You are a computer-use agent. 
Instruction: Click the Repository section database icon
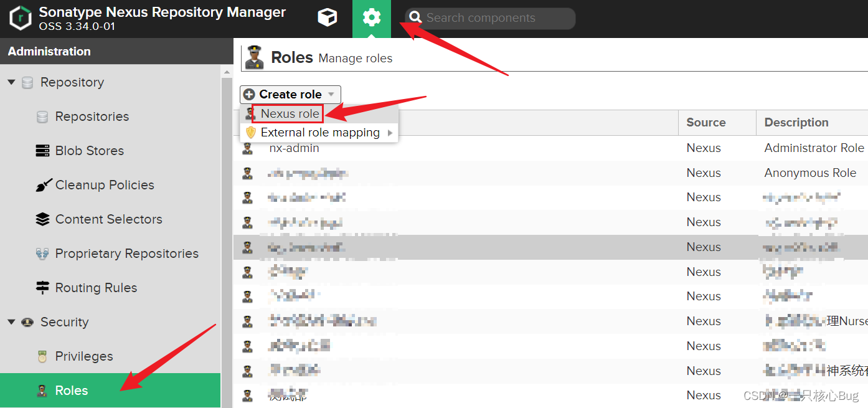[x=27, y=82]
